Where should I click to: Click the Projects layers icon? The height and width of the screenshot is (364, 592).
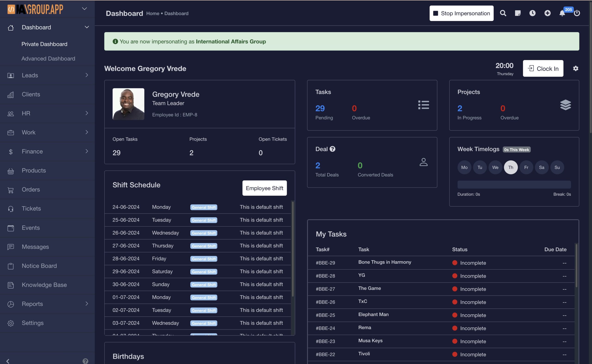coord(565,105)
